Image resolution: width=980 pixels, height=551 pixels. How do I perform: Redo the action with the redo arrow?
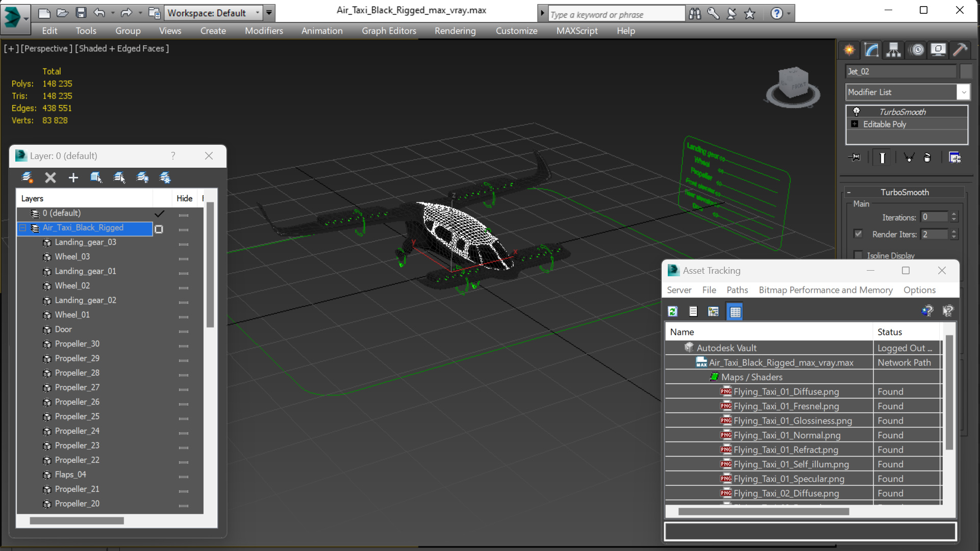coord(126,13)
